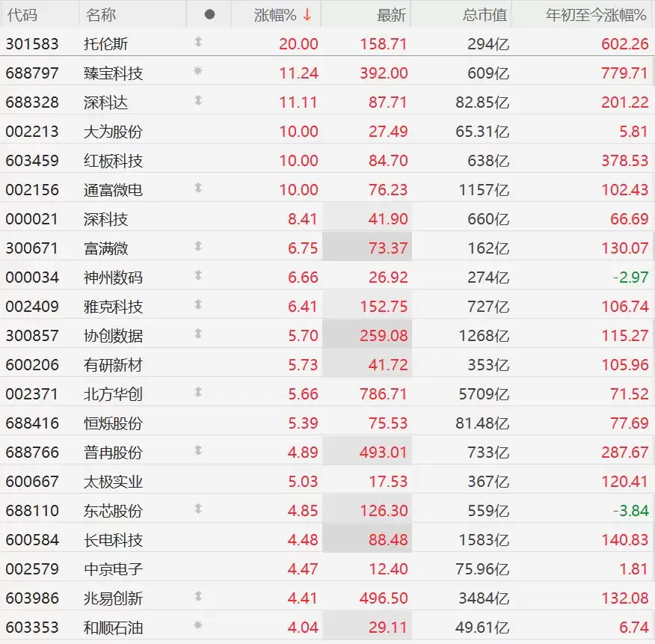Click the star marker icon beside 和顺石油
This screenshot has height=644, width=655.
[x=198, y=625]
